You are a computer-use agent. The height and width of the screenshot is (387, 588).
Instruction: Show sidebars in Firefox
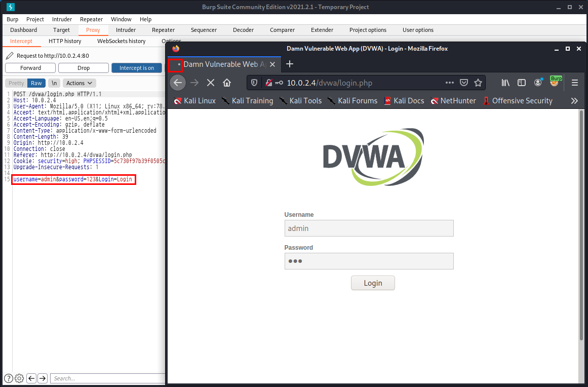[x=522, y=83]
